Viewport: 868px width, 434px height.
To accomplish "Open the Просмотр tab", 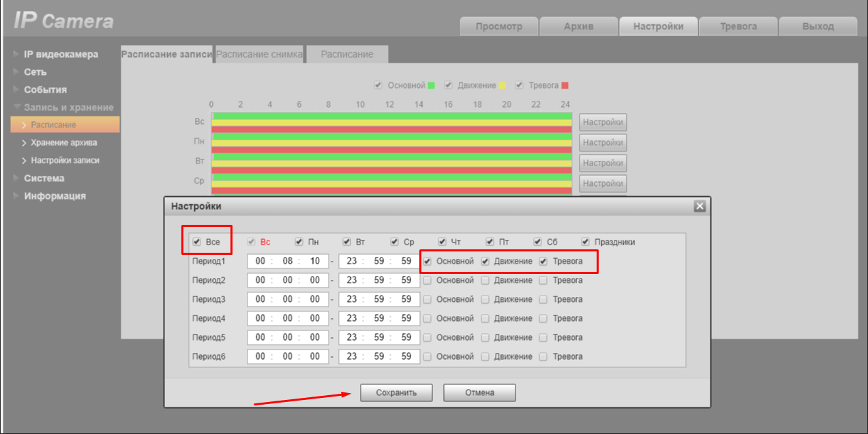I will click(x=499, y=26).
